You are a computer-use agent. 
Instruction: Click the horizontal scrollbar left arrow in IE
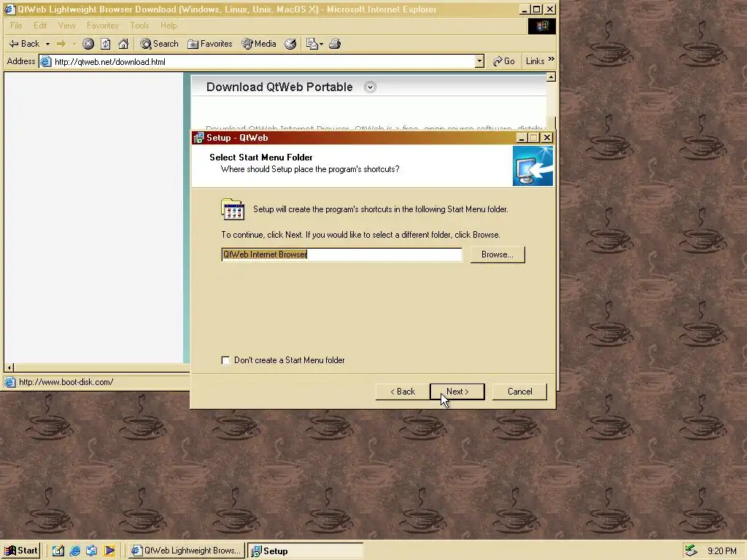coord(9,367)
